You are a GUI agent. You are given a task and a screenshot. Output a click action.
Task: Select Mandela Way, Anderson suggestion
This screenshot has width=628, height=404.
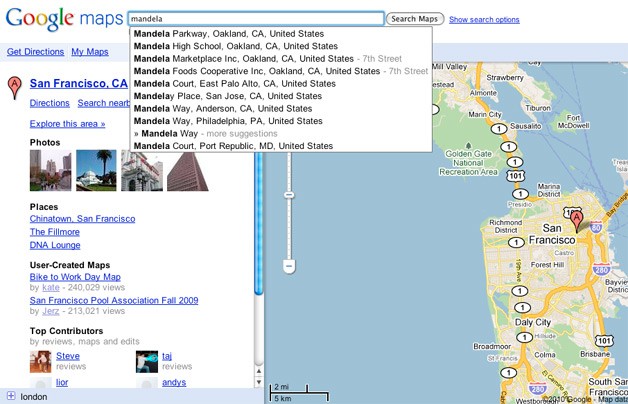[x=281, y=108]
